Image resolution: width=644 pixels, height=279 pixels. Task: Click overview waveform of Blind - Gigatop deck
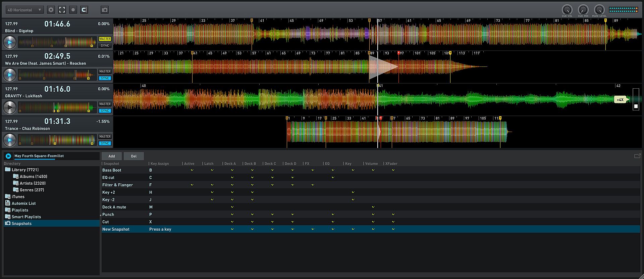(x=57, y=42)
